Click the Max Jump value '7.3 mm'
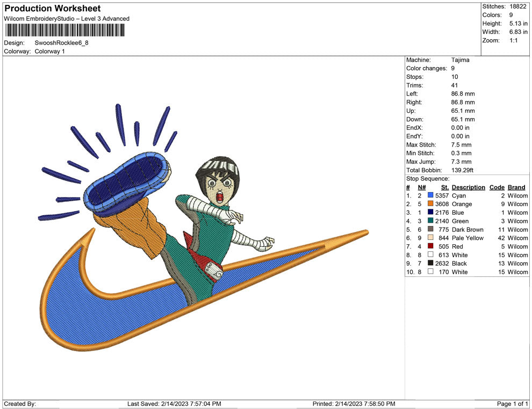 [x=461, y=162]
